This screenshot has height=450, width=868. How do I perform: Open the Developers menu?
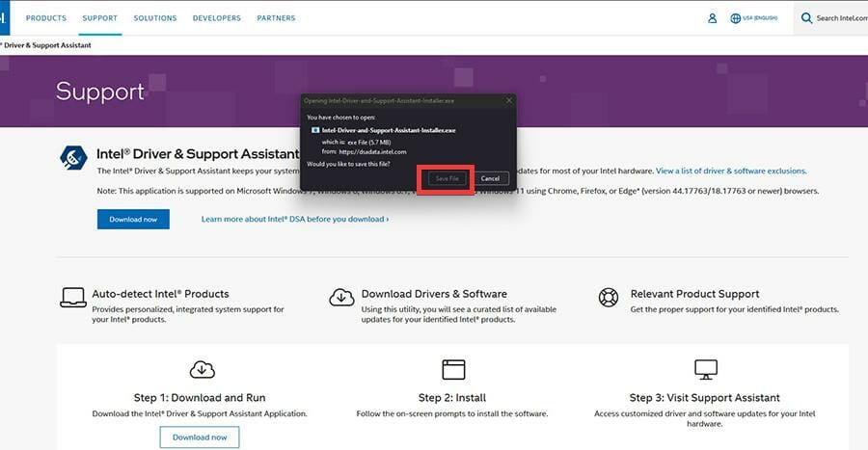pyautogui.click(x=216, y=18)
